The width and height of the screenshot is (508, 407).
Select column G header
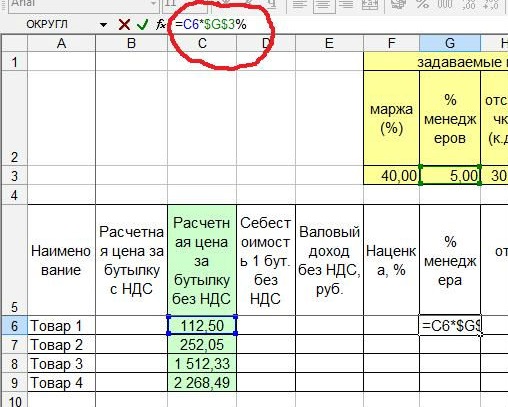click(x=450, y=43)
